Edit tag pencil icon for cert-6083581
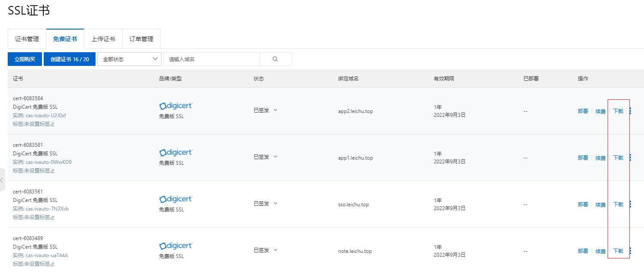 pyautogui.click(x=53, y=171)
